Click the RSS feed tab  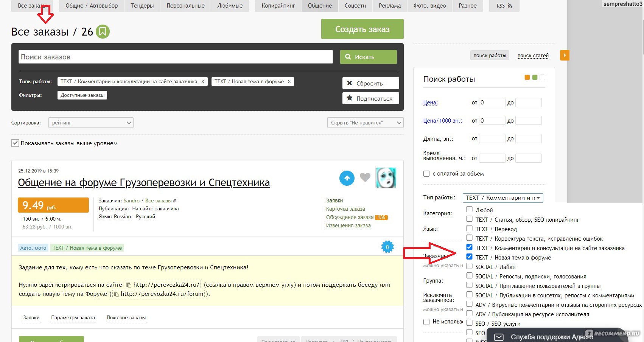504,6
